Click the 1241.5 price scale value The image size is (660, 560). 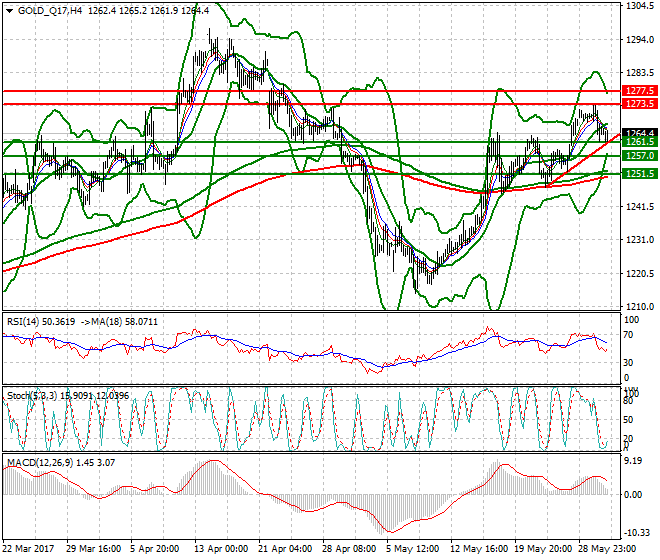click(640, 206)
